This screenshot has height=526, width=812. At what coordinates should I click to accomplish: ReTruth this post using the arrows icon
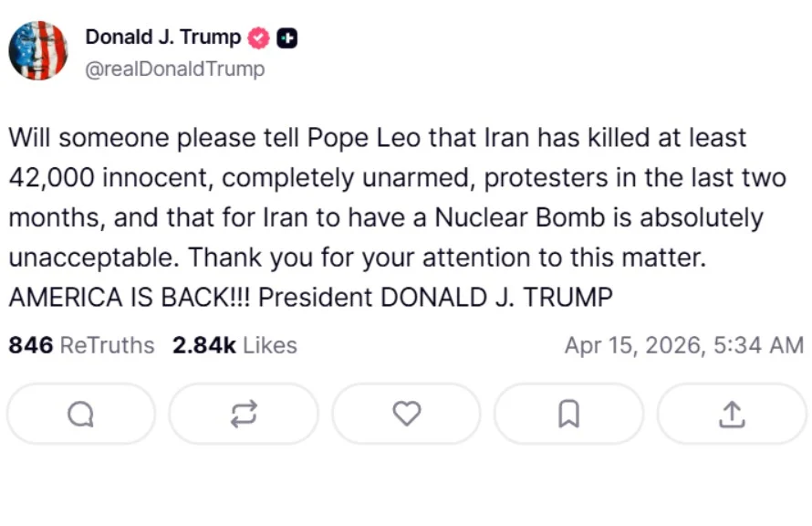click(244, 415)
